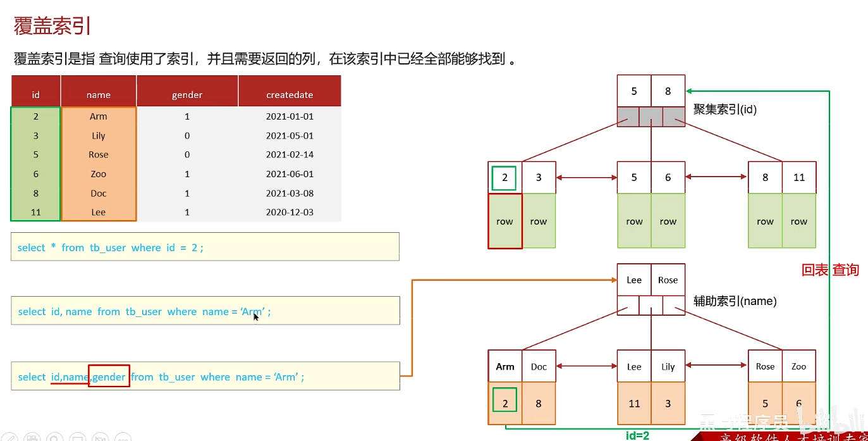Toggle the camera-off icon in slideshow toolbar
Screen dimensions: 868x441
(x=100, y=437)
